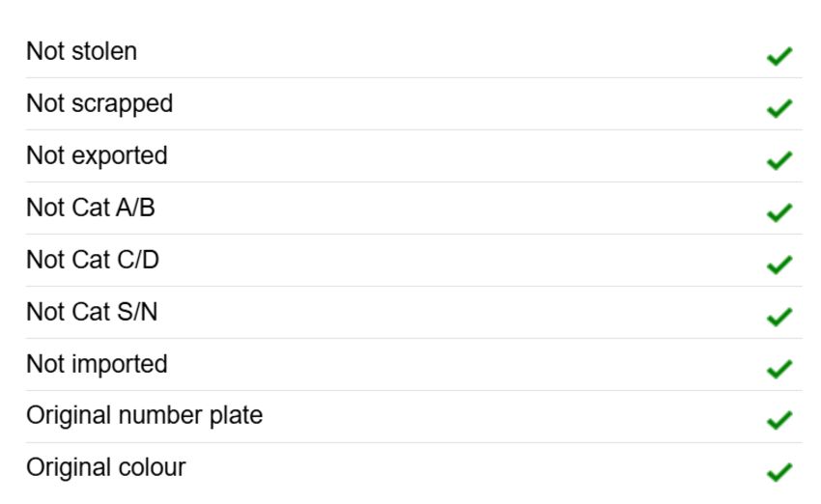Click the word Cat in Not Cat C/D

(x=91, y=260)
